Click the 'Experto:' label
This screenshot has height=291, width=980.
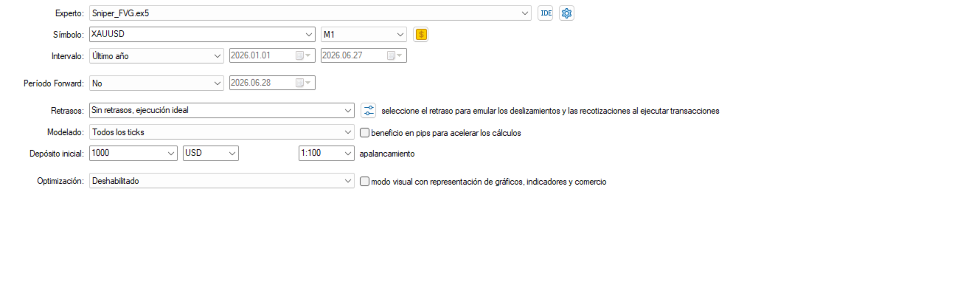click(69, 13)
